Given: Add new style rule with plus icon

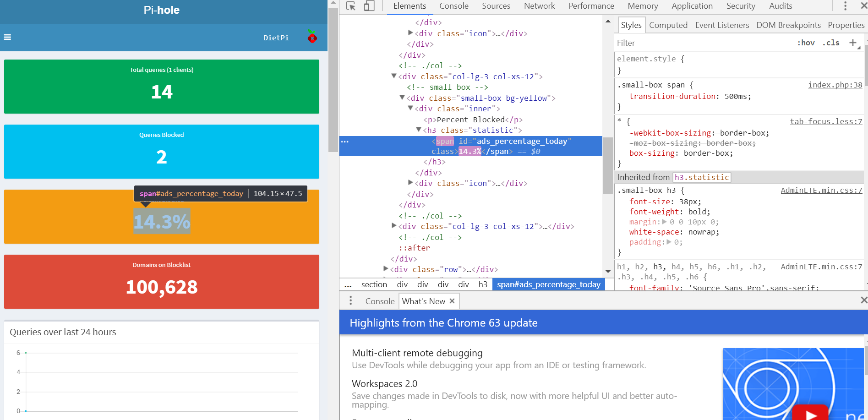Looking at the screenshot, I should pyautogui.click(x=853, y=43).
